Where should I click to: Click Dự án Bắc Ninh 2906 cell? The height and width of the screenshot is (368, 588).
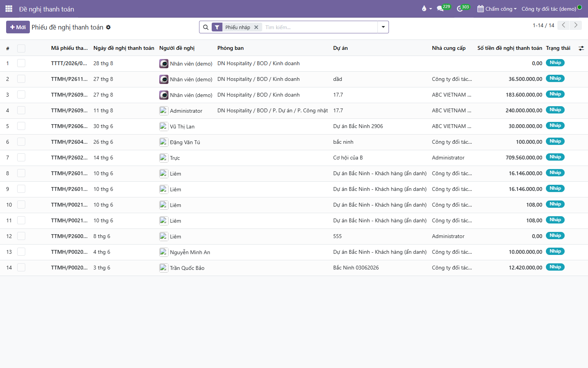[x=358, y=126]
